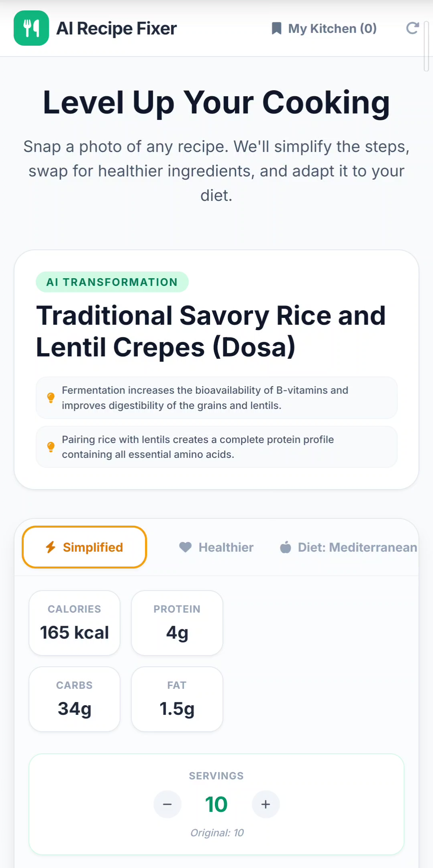Click the apple icon beside Diet: Mediterranean
This screenshot has width=433, height=868.
click(x=285, y=547)
